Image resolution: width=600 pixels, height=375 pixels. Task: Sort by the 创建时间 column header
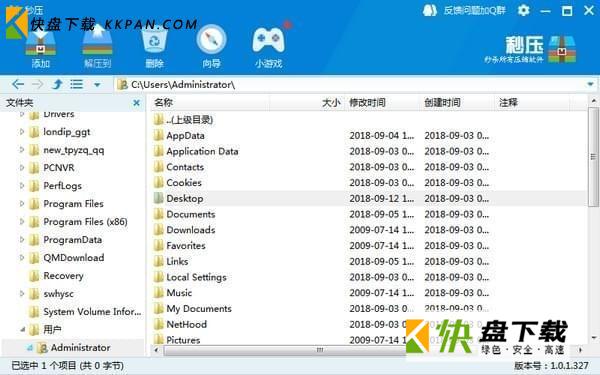(x=457, y=103)
